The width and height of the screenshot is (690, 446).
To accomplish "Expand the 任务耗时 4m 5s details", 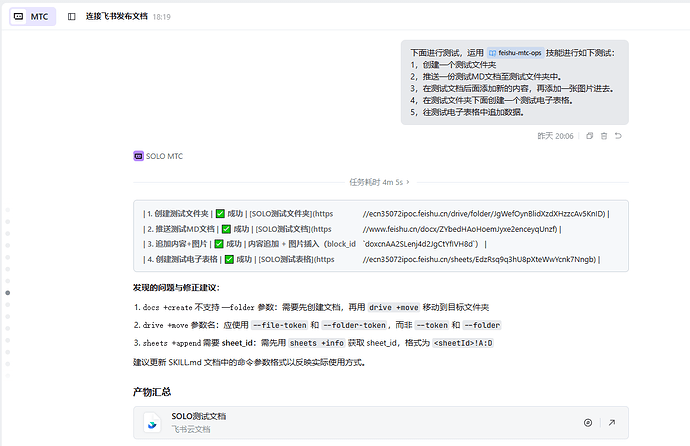I will (379, 182).
